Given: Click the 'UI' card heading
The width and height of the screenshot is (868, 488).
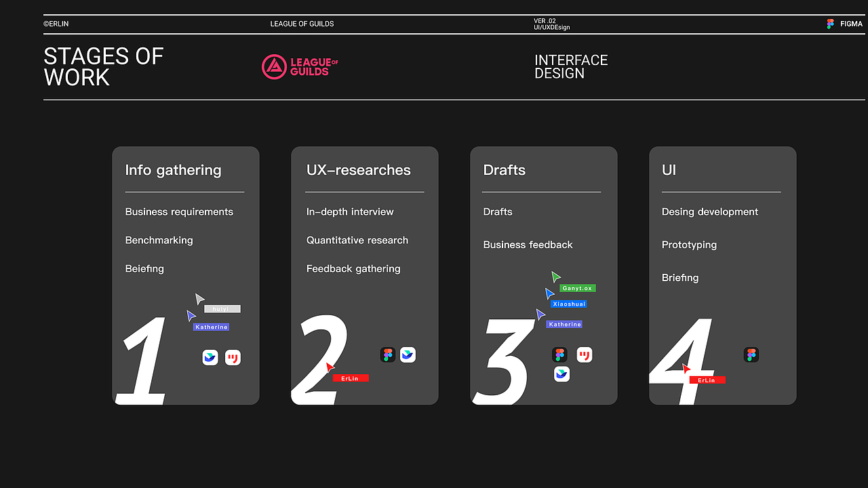Looking at the screenshot, I should pos(669,170).
